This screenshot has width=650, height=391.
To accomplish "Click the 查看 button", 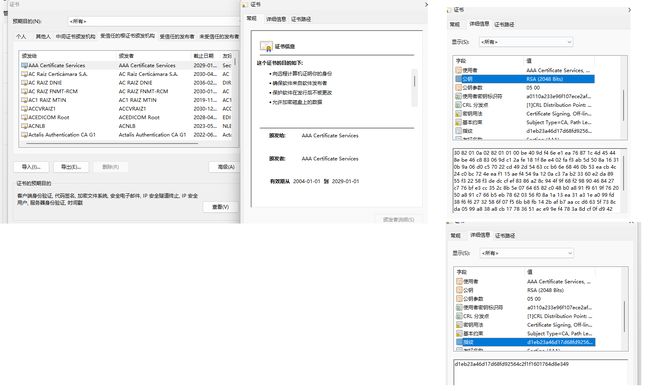I will (x=221, y=206).
